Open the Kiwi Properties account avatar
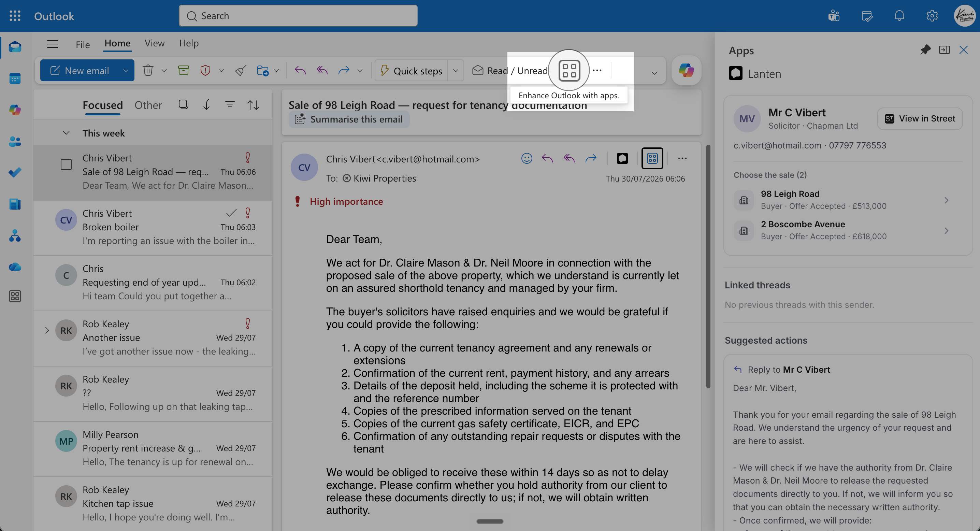 pyautogui.click(x=965, y=16)
